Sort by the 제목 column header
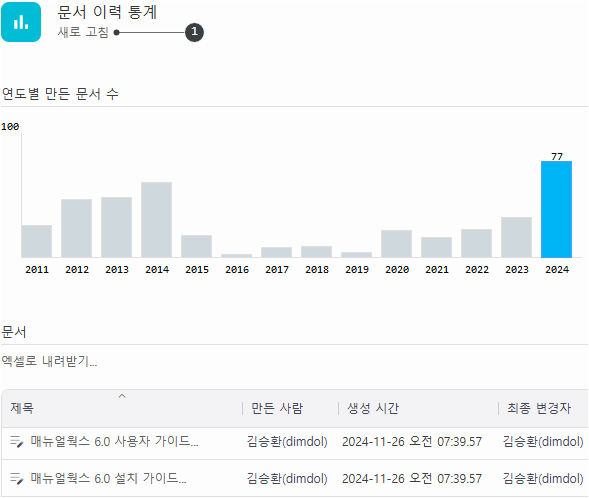The height and width of the screenshot is (498, 589). (x=22, y=408)
